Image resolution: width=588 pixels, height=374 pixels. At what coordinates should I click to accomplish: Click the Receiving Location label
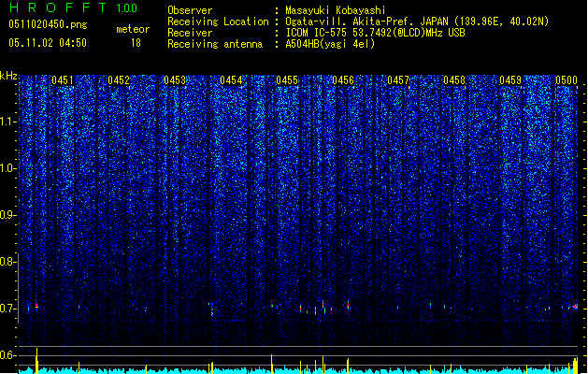tap(218, 22)
